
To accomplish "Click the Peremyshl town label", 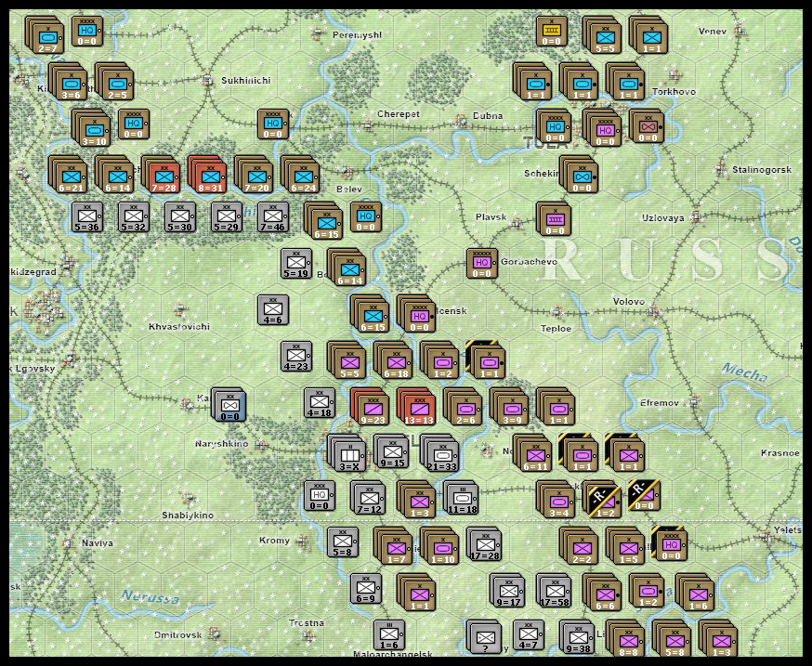I will [357, 34].
